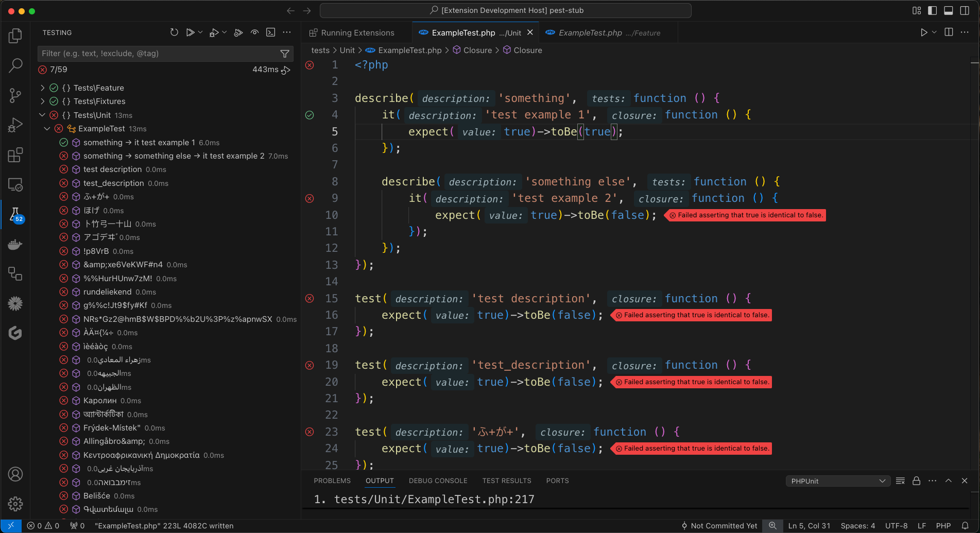The height and width of the screenshot is (533, 980).
Task: Click Ln 5, Col 31 status item
Action: tap(809, 526)
